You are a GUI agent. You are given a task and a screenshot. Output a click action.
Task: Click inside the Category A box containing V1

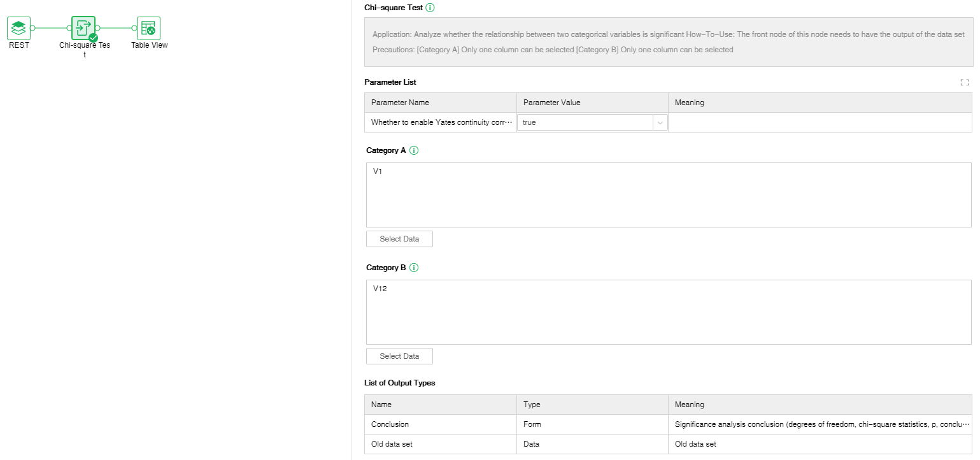coord(669,195)
